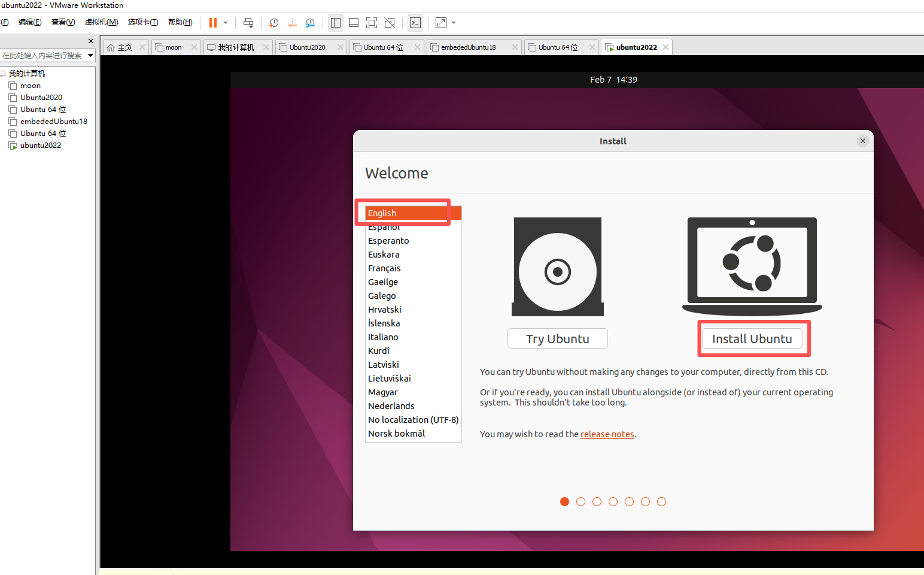
Task: Click the stretch guest display icon
Action: (x=441, y=23)
